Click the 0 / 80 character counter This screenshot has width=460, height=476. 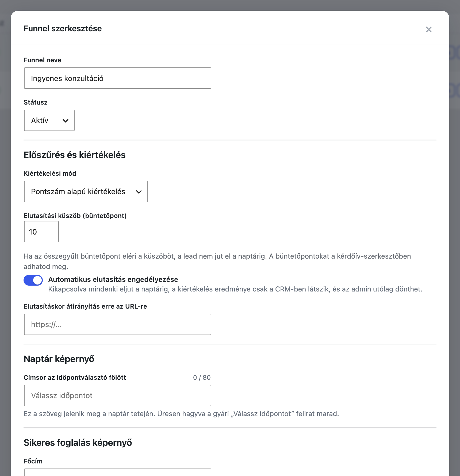coord(202,378)
